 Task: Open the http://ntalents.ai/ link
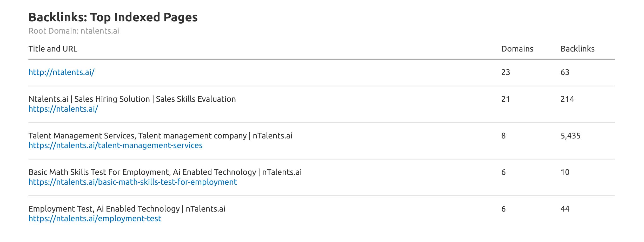[x=61, y=72]
